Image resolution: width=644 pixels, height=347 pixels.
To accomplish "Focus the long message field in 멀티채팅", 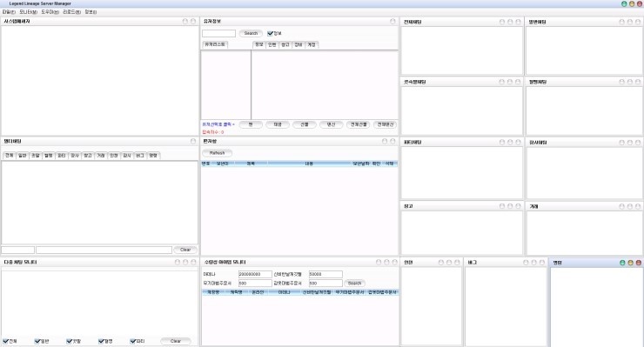I will point(104,250).
